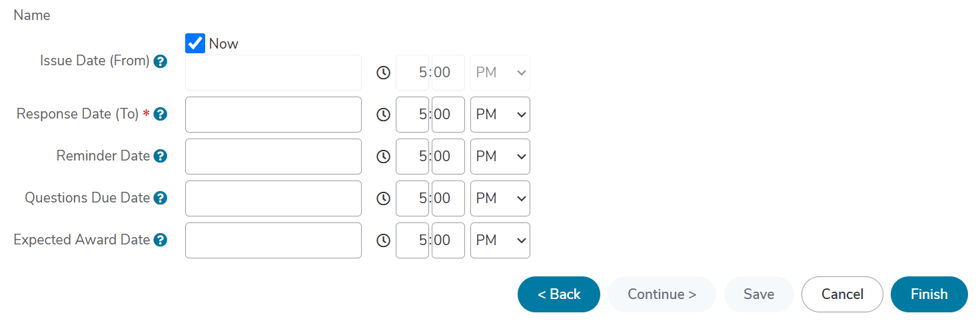Click the Expected Award Date minutes field
Viewport: 980px width, 329px height.
coord(448,240)
